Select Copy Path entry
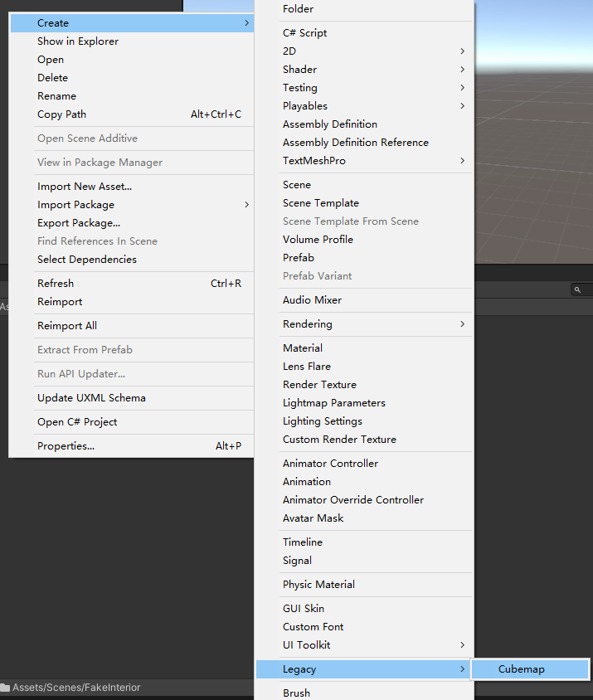 (132, 114)
